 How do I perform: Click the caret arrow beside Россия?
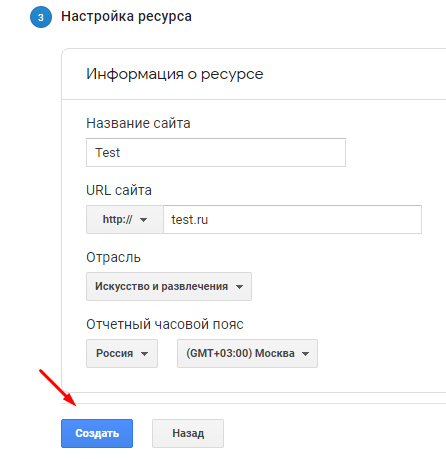[144, 354]
